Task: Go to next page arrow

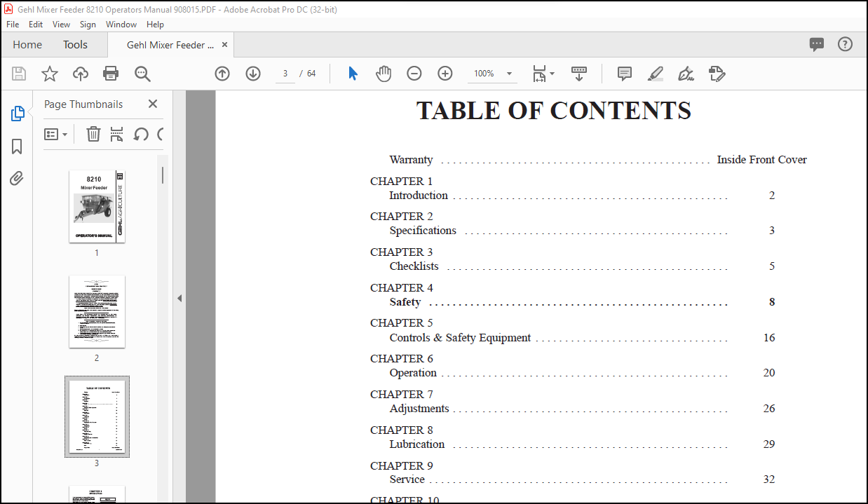Action: click(253, 74)
